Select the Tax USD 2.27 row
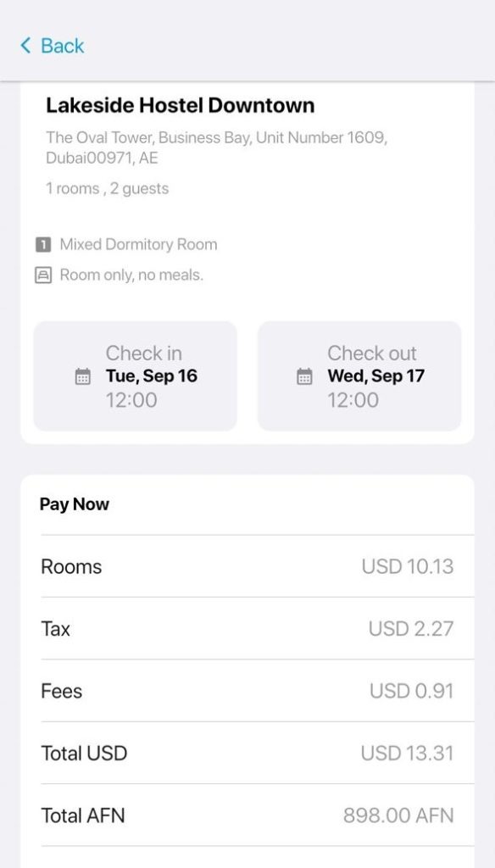Image resolution: width=495 pixels, height=868 pixels. tap(257, 628)
